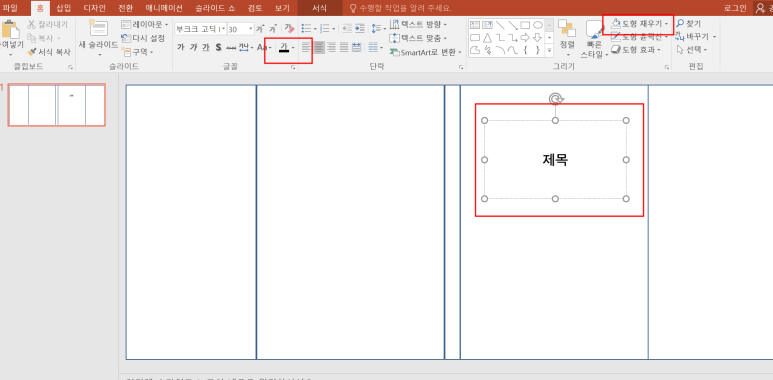Apply text shadow with the S icon
This screenshot has height=380, width=773.
click(218, 47)
